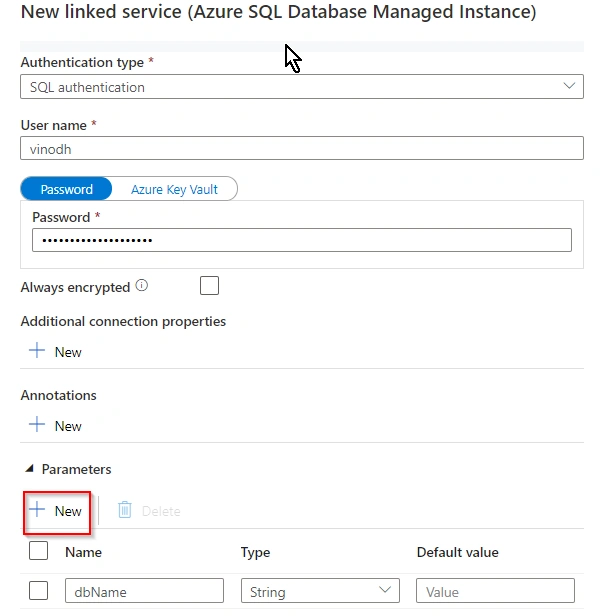Check the select-all parameters header checkbox
Viewport: 604px width, 616px height.
pyautogui.click(x=39, y=551)
